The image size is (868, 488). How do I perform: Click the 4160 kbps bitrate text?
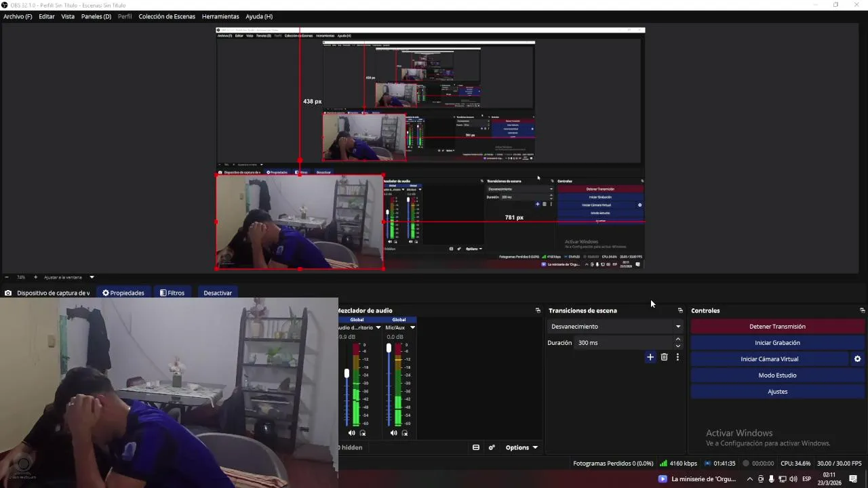[x=684, y=464]
